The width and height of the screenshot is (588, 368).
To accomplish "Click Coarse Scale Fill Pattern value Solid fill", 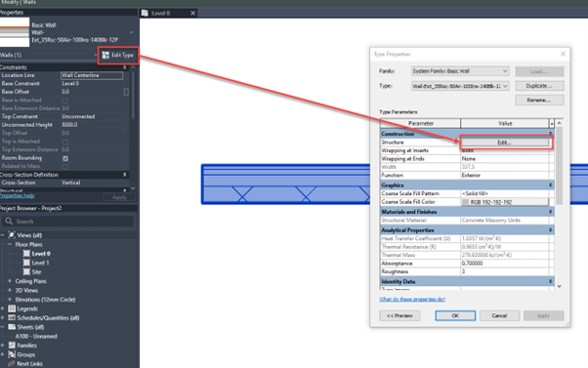I will [x=504, y=193].
